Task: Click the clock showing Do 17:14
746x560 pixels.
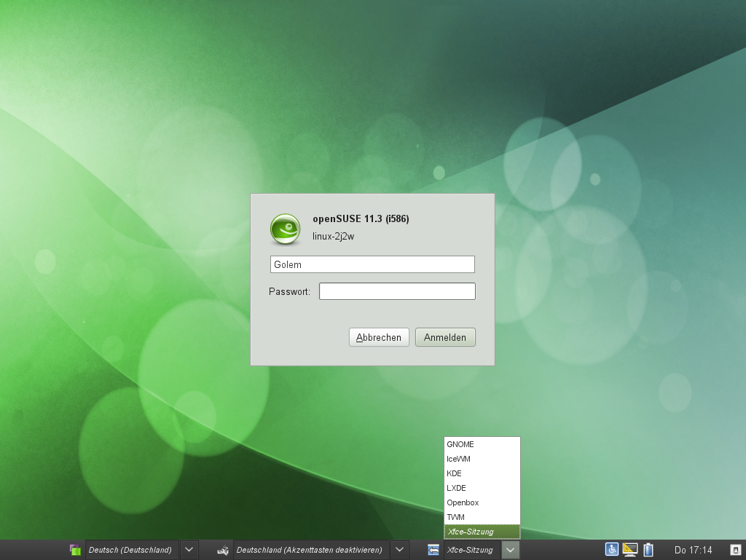Action: pos(693,550)
